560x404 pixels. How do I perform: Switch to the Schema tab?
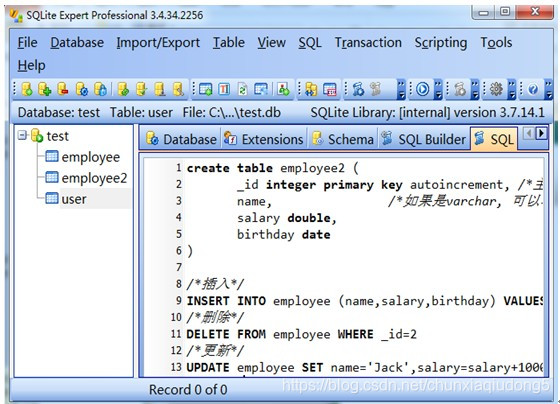pos(342,139)
